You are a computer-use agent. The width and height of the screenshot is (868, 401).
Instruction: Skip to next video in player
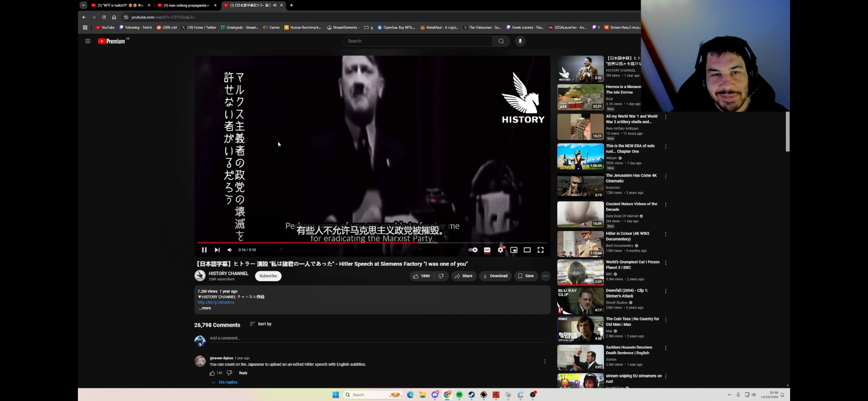217,250
